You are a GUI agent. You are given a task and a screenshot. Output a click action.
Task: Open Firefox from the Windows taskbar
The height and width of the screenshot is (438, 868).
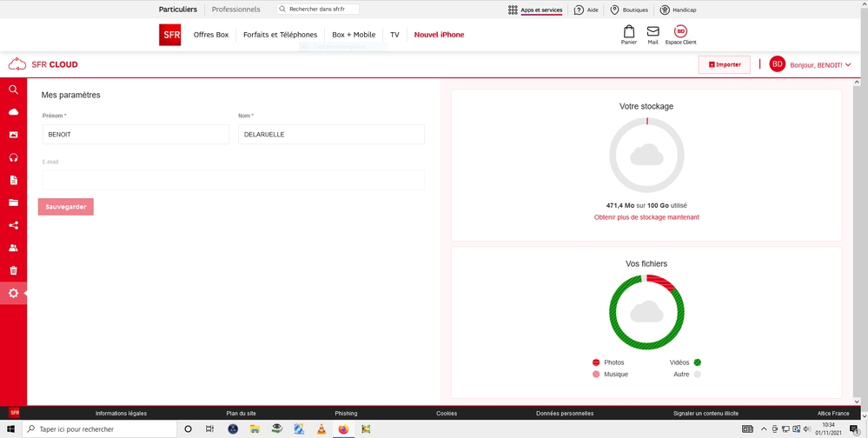coord(343,429)
